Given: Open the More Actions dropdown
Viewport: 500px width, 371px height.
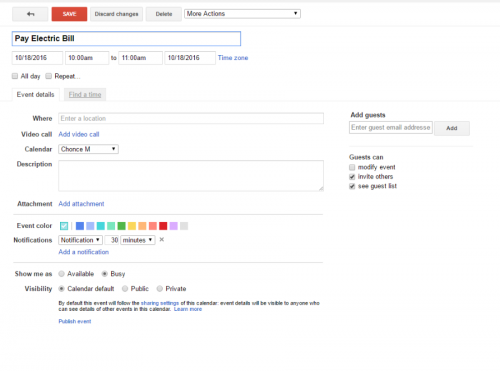Looking at the screenshot, I should pos(242,14).
